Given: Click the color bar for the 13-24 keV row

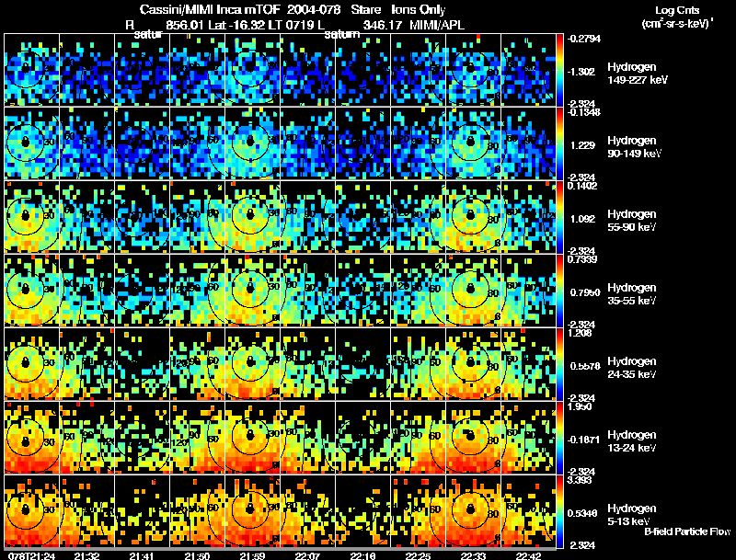Looking at the screenshot, I should click(559, 438).
